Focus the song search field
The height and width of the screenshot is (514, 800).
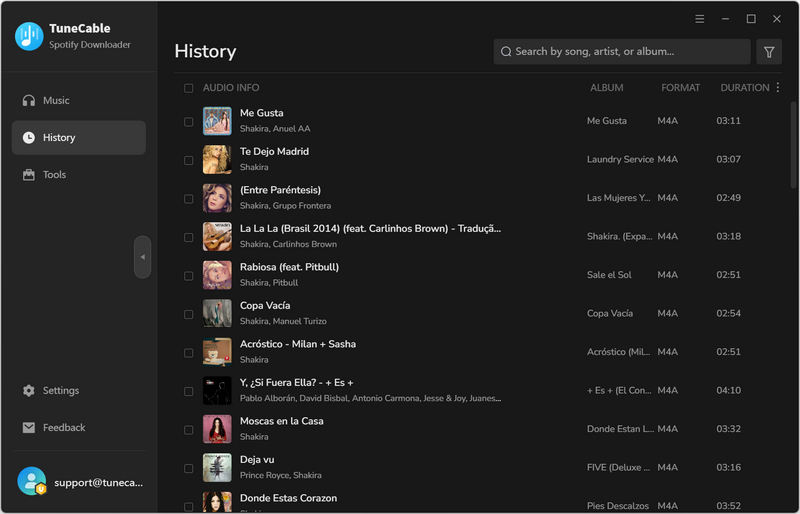click(x=621, y=52)
